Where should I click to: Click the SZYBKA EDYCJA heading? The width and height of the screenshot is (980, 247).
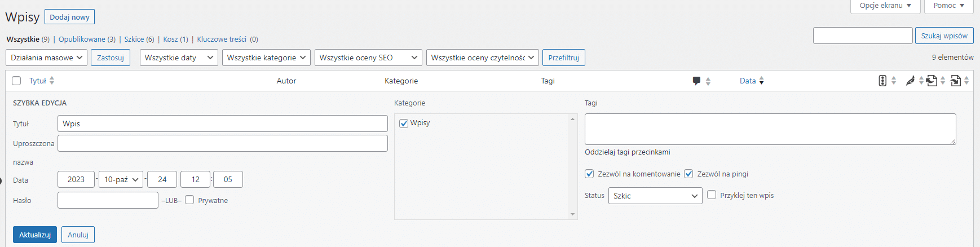(x=40, y=103)
